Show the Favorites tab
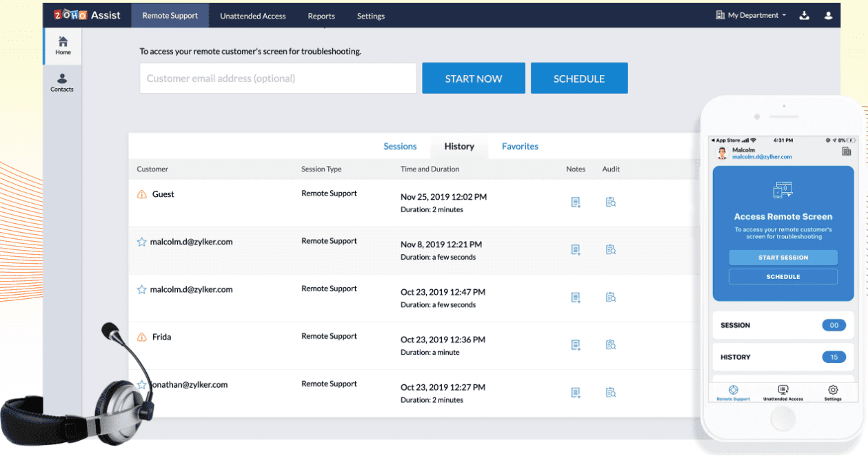 (x=520, y=146)
